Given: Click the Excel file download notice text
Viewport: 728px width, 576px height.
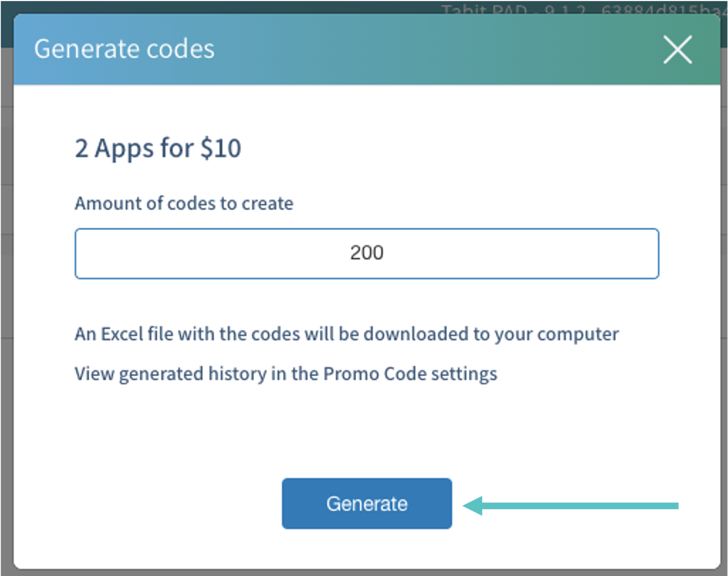Looking at the screenshot, I should (x=346, y=334).
